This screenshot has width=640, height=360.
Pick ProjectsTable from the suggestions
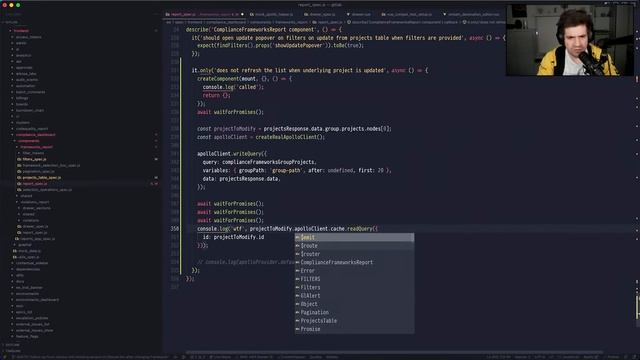coord(354,321)
